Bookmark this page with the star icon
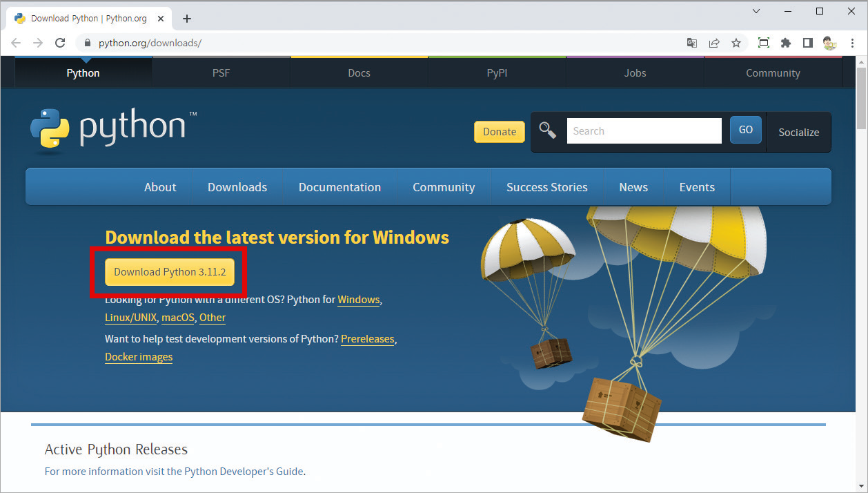 [736, 43]
